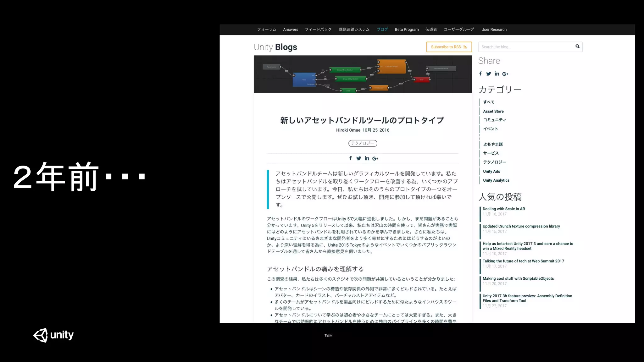This screenshot has height=362, width=644.
Task: Select the すべて category
Action: (489, 102)
